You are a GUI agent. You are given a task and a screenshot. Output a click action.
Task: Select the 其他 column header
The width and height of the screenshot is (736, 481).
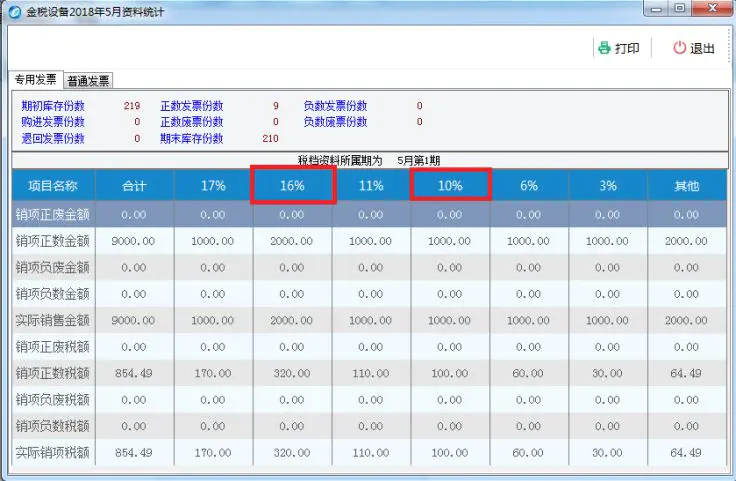point(686,186)
